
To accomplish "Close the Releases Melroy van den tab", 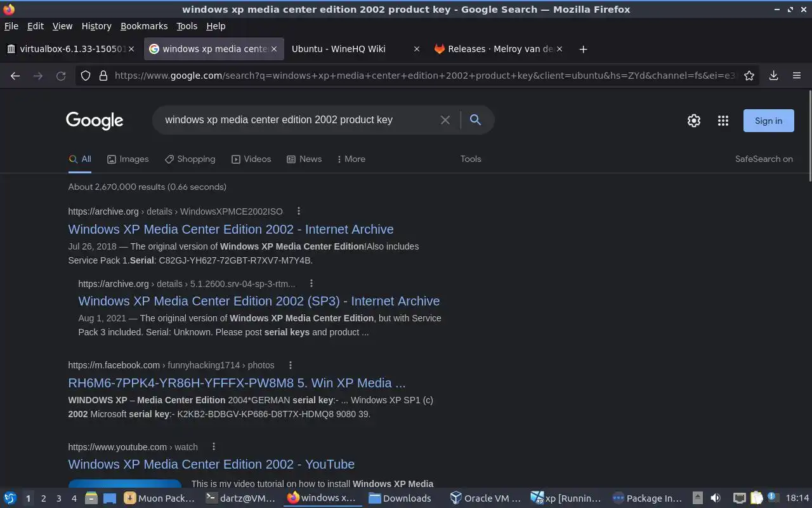I will (560, 49).
